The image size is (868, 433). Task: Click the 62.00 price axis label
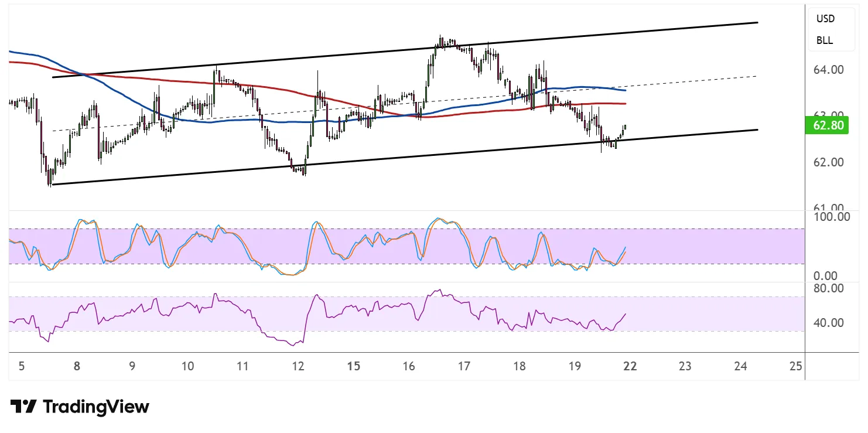(828, 162)
